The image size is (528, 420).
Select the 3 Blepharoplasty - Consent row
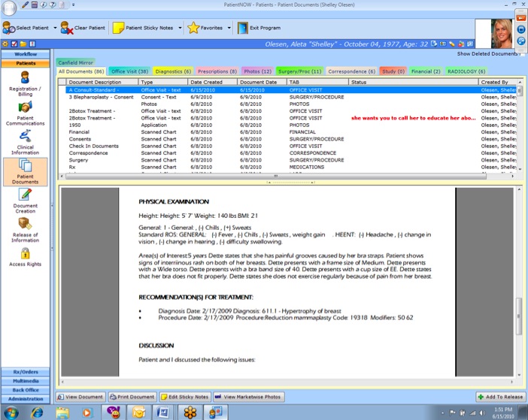coord(288,97)
